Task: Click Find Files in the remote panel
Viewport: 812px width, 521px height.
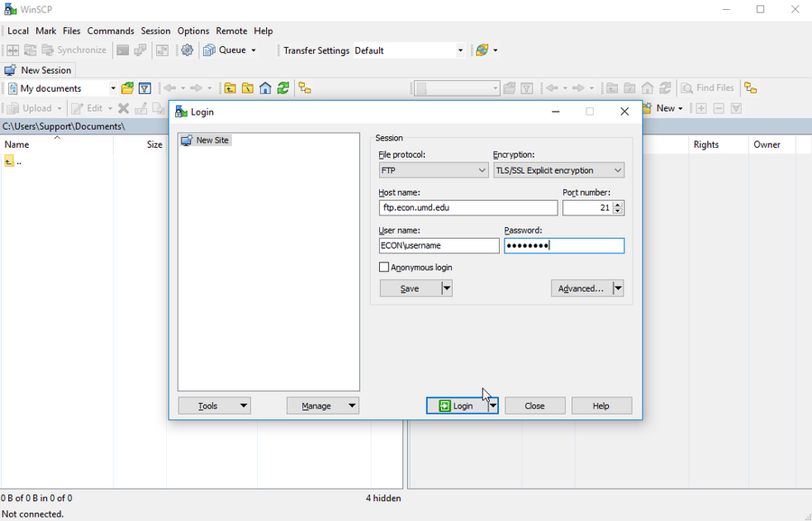Action: pyautogui.click(x=707, y=88)
